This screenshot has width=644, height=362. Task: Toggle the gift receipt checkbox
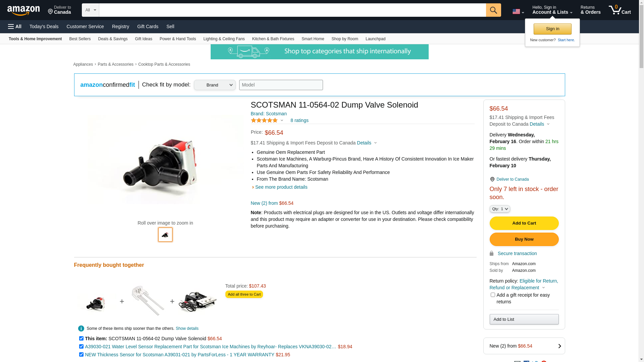[x=493, y=295]
